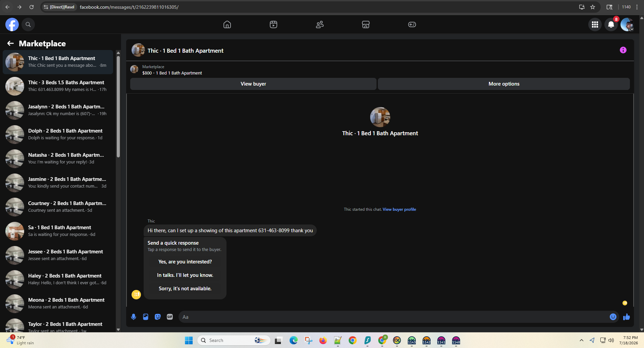This screenshot has height=348, width=644.
Task: Click the View buyer button
Action: click(x=253, y=84)
